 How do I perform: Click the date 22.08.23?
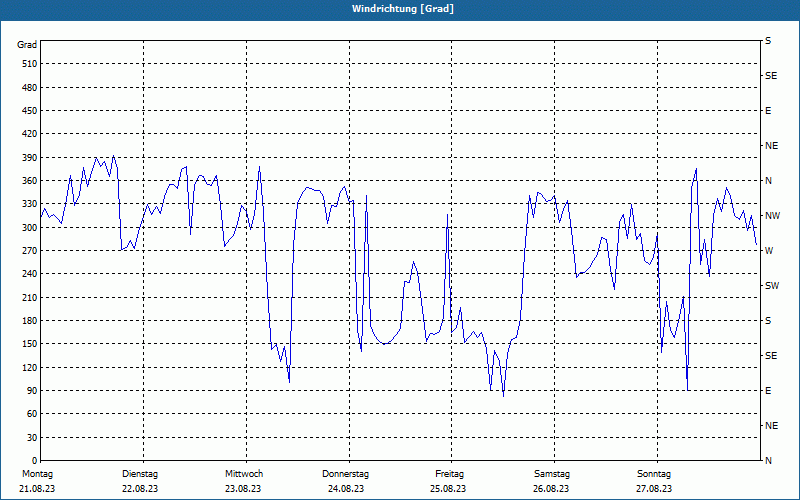point(140,489)
